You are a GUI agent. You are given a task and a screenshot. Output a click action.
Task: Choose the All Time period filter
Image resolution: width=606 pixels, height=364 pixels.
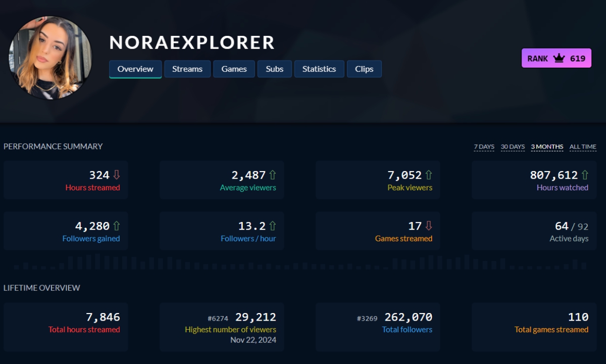[x=583, y=147]
